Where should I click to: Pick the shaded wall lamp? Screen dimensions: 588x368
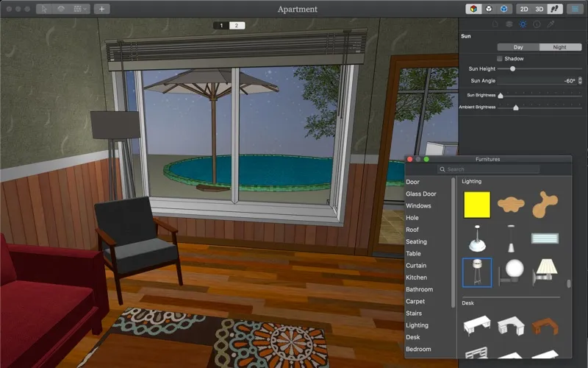coord(545,272)
